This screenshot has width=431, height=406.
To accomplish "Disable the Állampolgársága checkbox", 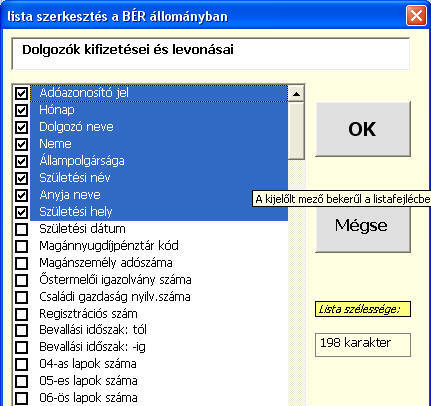I will pyautogui.click(x=21, y=161).
